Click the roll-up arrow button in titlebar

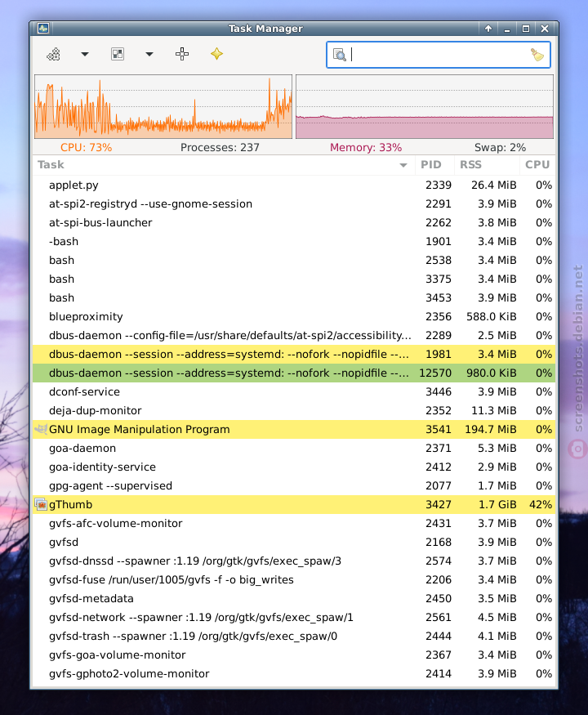[488, 29]
